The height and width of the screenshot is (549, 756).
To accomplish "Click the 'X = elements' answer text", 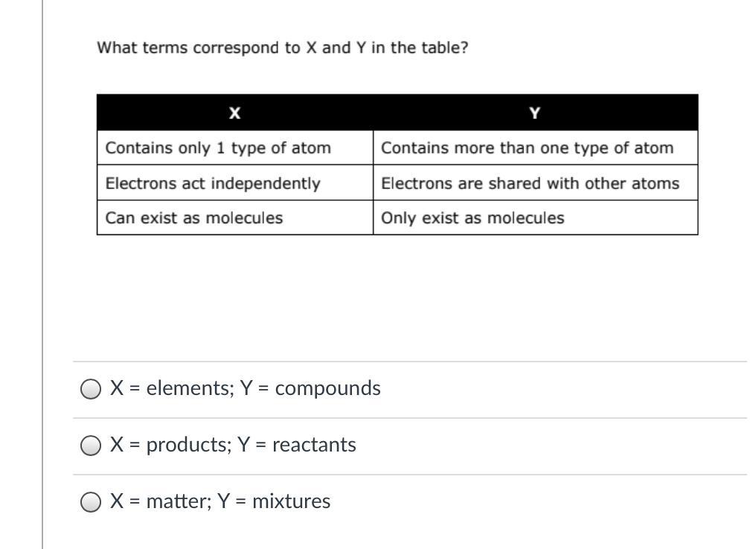I will click(171, 388).
